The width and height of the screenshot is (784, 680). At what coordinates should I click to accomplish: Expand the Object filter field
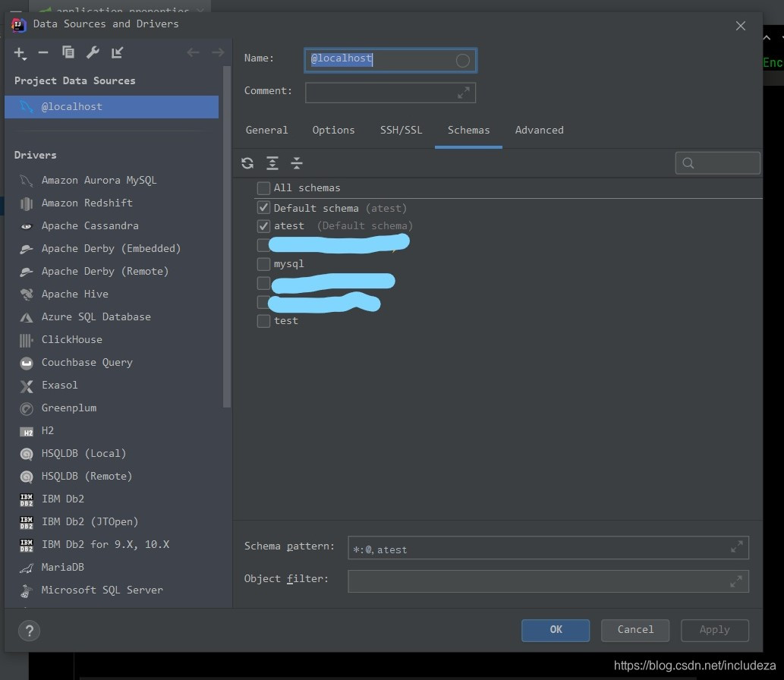click(735, 581)
